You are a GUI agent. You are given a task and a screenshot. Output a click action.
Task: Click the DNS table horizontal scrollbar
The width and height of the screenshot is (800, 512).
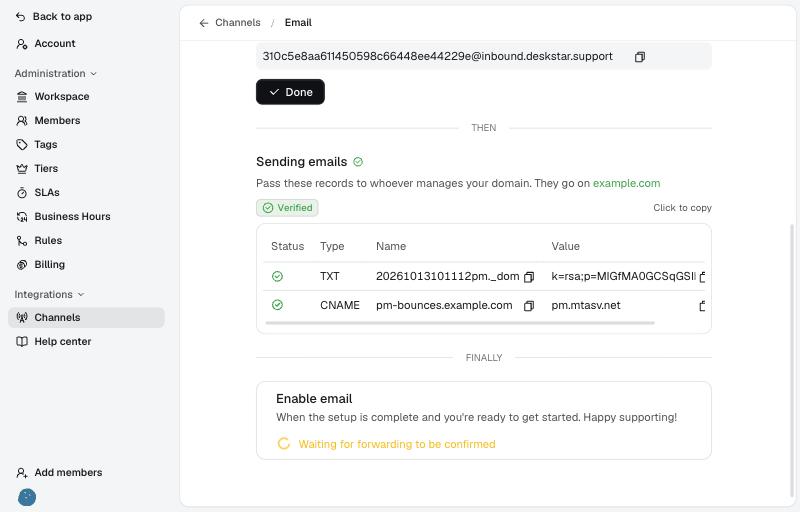tap(460, 323)
